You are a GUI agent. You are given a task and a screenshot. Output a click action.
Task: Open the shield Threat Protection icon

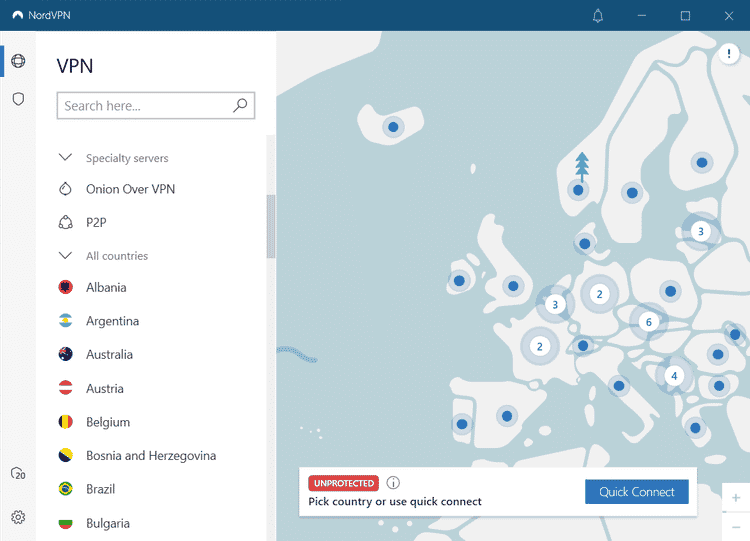tap(18, 99)
